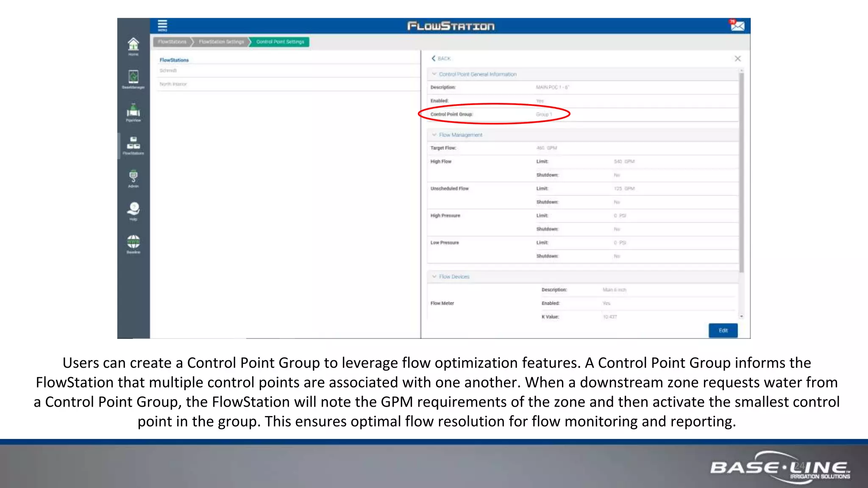Click the High Flow limit value 540 GPM

(x=624, y=161)
